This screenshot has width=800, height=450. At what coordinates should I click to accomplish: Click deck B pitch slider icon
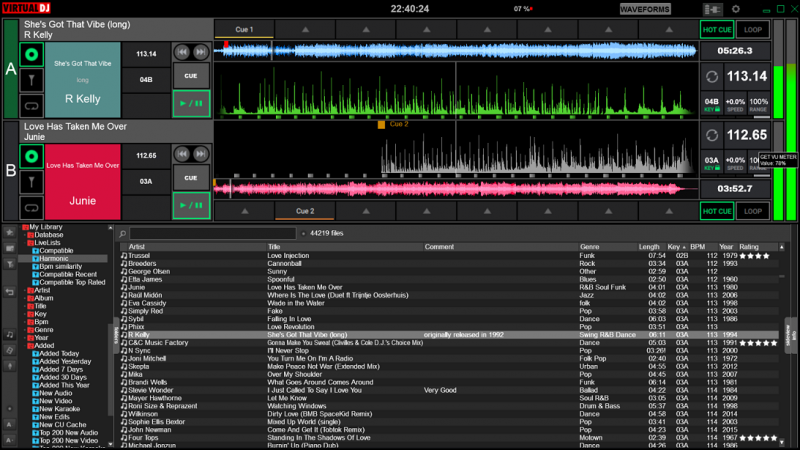coord(31,182)
